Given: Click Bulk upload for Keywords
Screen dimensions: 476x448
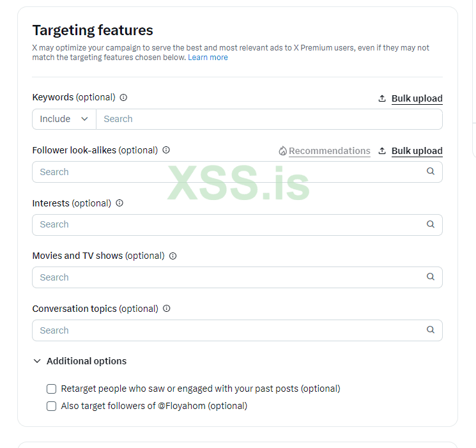Looking at the screenshot, I should coord(417,98).
